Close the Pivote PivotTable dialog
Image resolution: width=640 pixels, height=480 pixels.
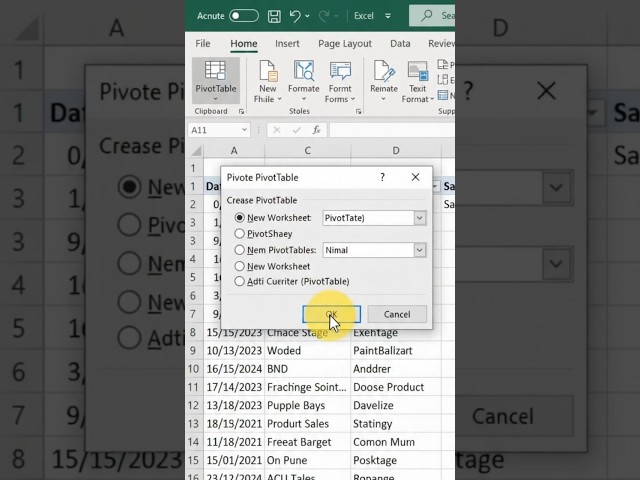click(416, 177)
